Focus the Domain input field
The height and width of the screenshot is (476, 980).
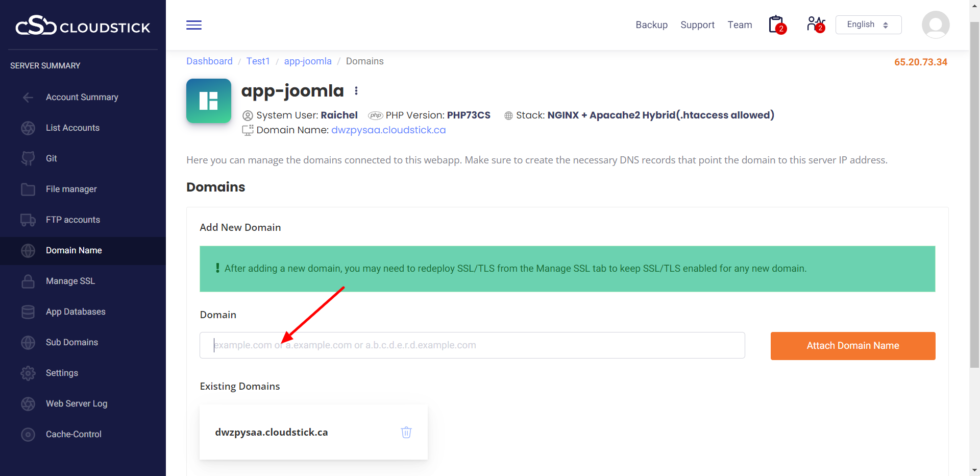click(x=472, y=345)
